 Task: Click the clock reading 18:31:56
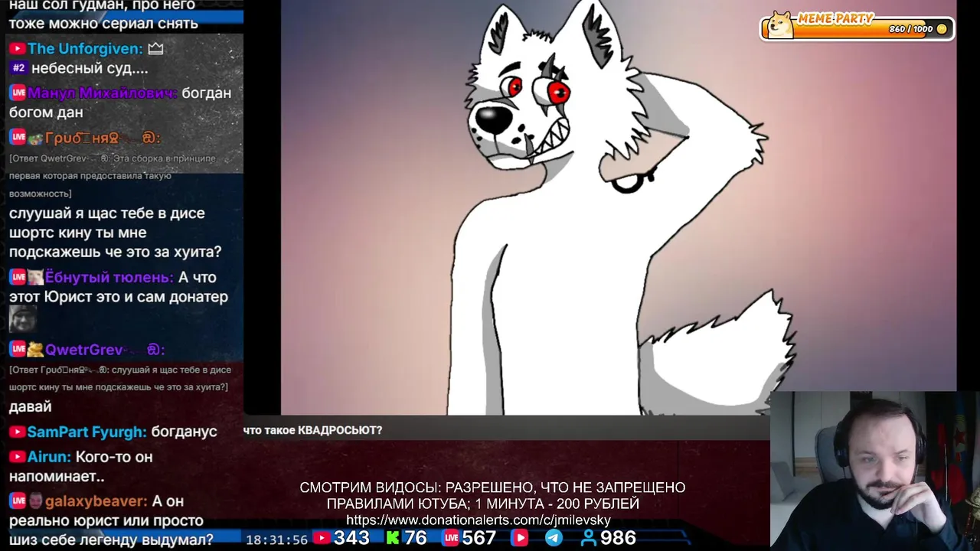276,540
